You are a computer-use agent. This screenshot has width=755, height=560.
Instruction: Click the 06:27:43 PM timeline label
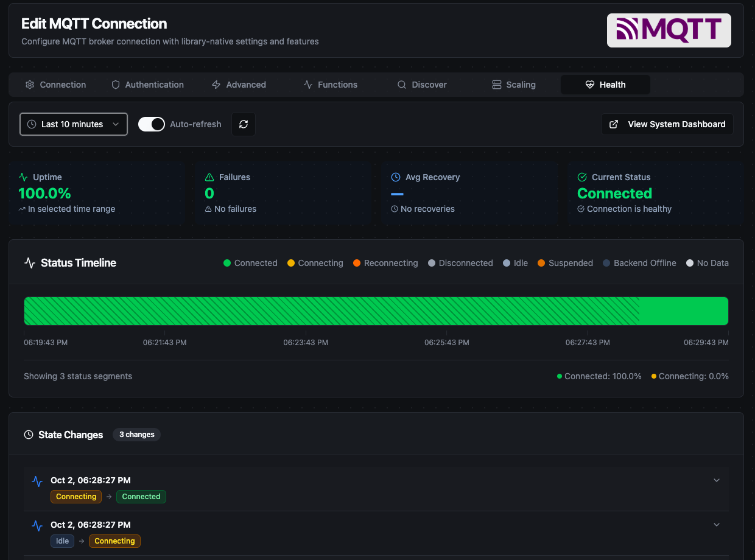click(588, 343)
